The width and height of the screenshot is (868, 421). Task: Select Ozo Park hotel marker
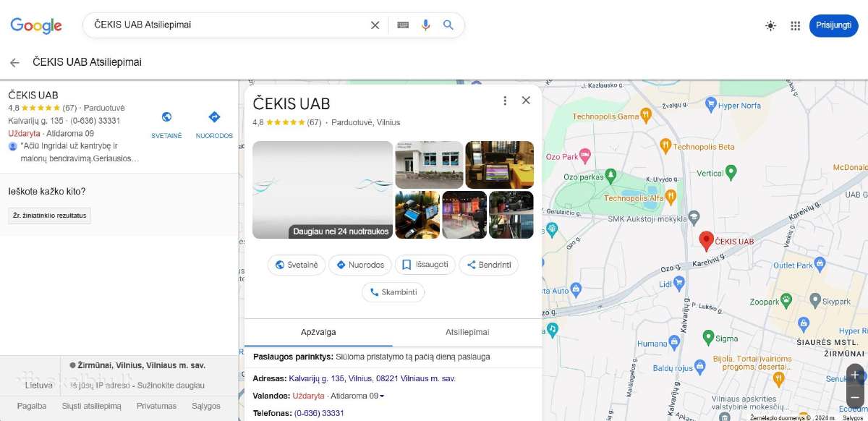[586, 156]
